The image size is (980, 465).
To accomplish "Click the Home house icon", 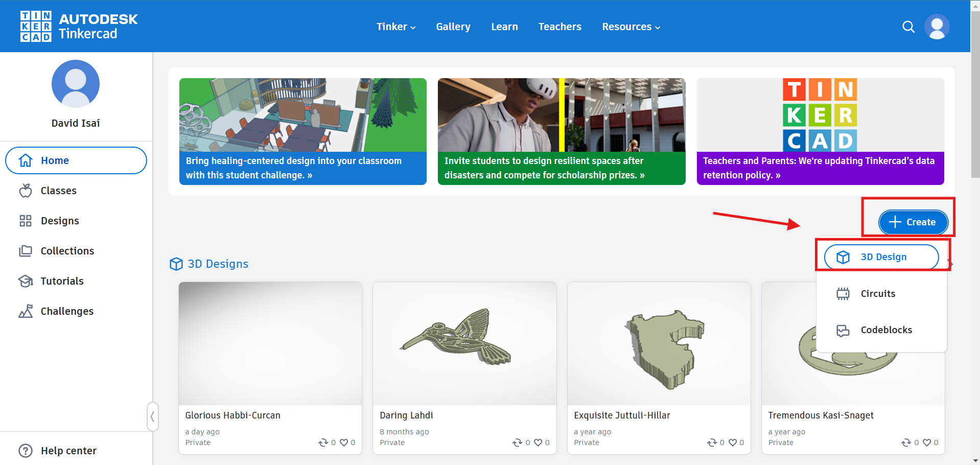I will pyautogui.click(x=26, y=160).
